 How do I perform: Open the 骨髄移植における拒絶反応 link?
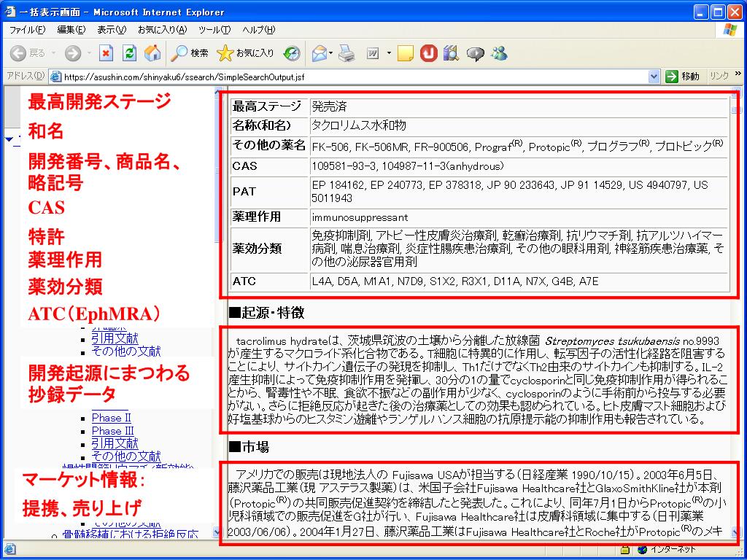pos(131,534)
